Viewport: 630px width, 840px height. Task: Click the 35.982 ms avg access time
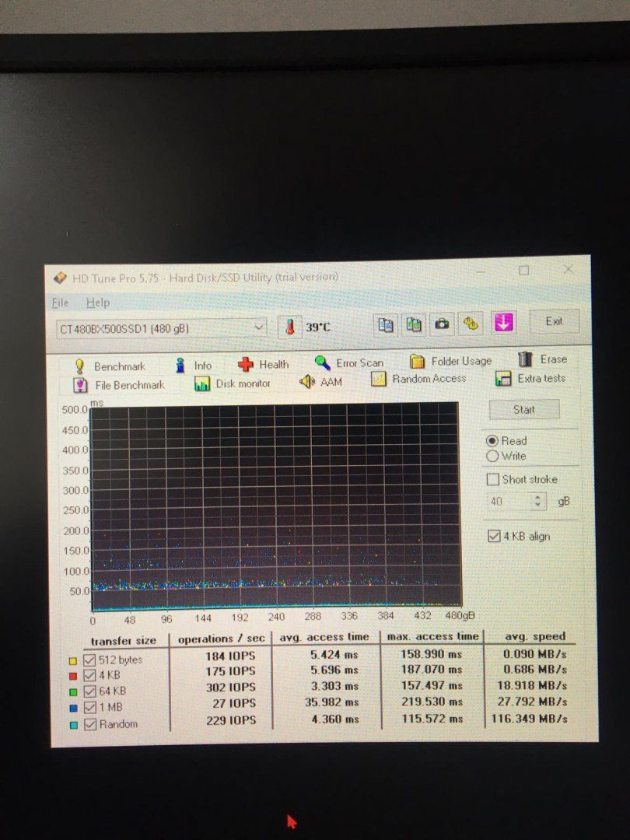click(x=331, y=702)
